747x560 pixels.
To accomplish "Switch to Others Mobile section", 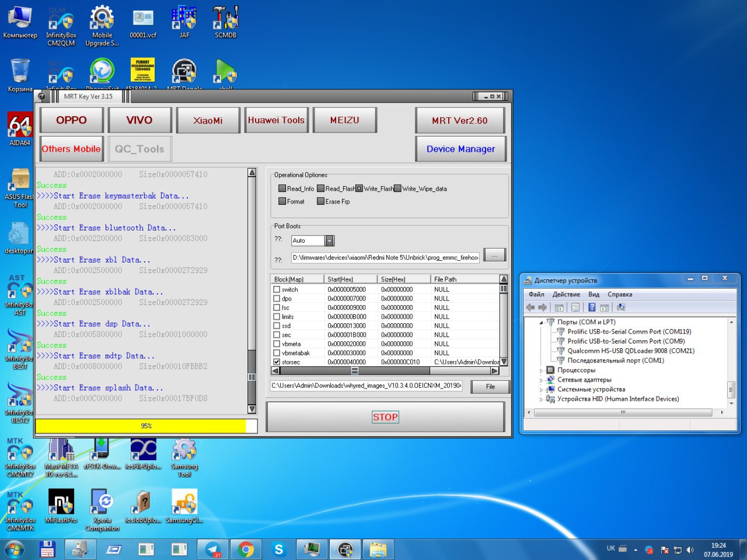I will 71,149.
